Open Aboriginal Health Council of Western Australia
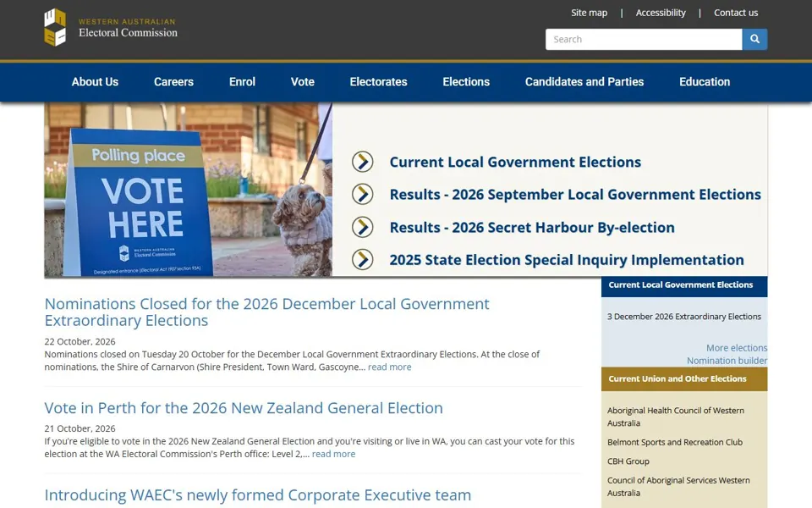This screenshot has height=508, width=812. click(676, 417)
